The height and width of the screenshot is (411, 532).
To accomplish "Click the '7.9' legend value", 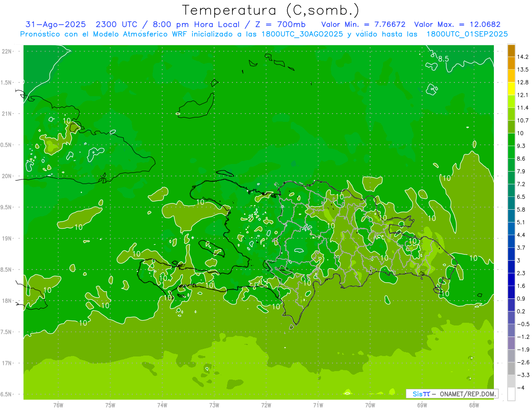I will coord(521,171).
